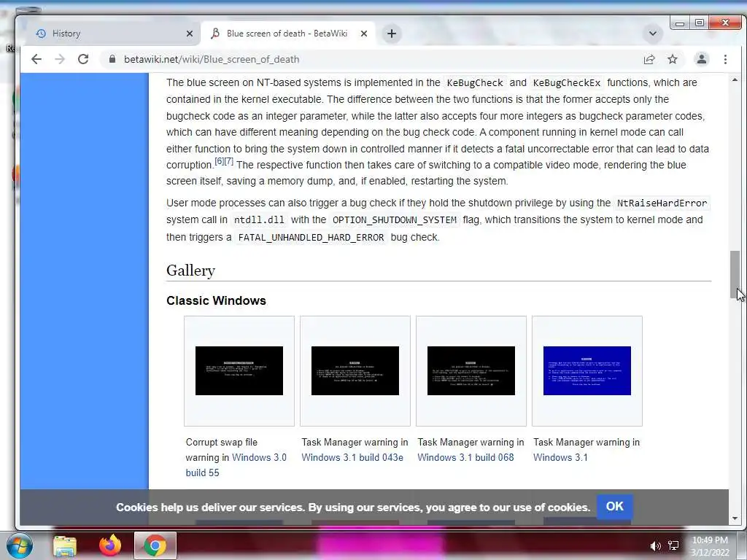Click the OPTION_SHUTDOWN_SYSTEM code text

394,220
